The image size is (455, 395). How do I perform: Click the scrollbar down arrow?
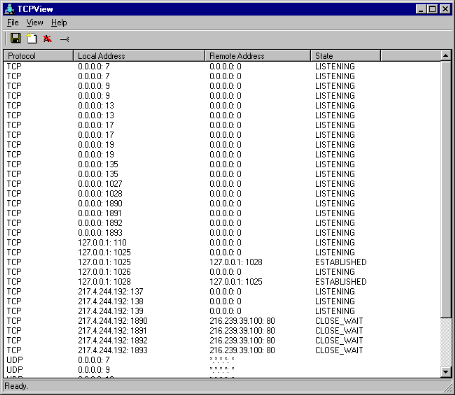pyautogui.click(x=446, y=371)
